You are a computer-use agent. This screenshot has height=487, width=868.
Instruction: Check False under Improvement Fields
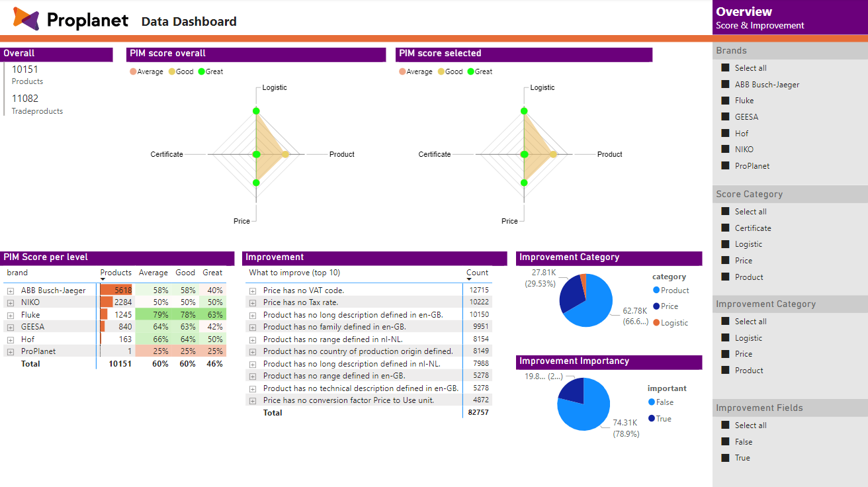click(x=725, y=442)
